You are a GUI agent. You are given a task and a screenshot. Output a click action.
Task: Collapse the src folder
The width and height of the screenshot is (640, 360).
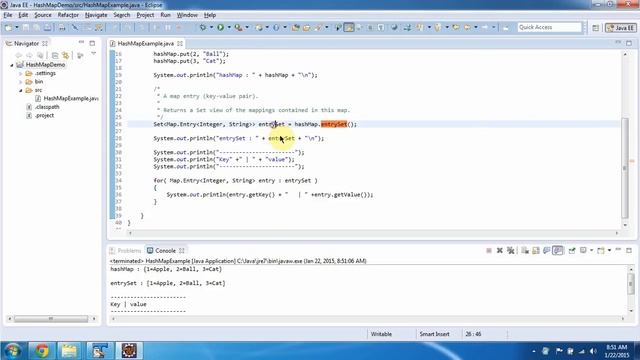coord(20,90)
